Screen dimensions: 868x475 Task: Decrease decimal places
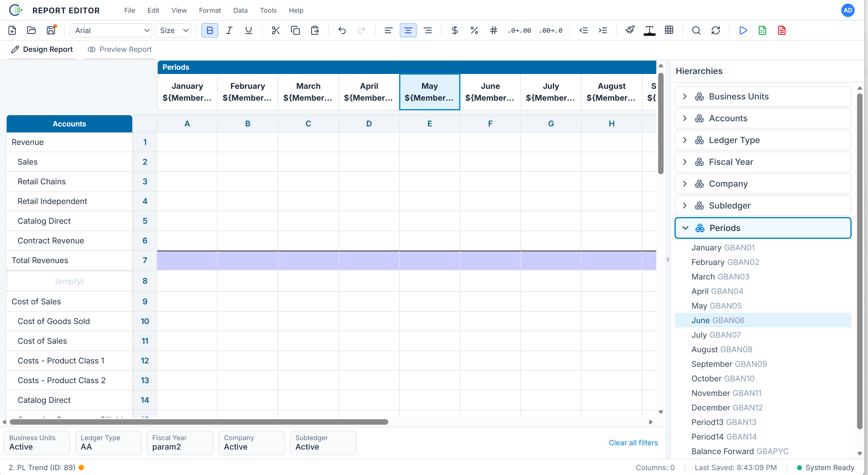coord(550,30)
